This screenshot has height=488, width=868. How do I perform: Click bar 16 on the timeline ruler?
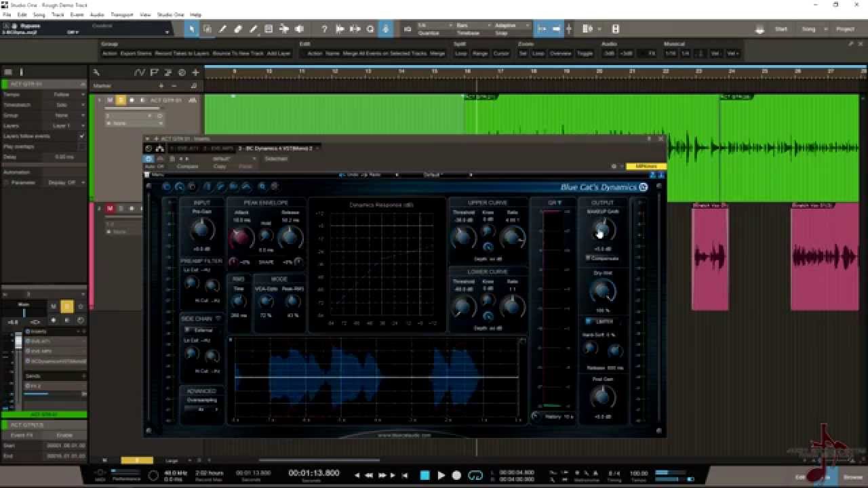coord(468,71)
